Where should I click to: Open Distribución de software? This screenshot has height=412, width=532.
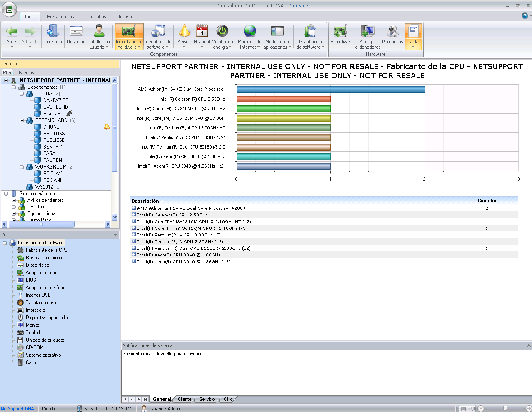310,36
